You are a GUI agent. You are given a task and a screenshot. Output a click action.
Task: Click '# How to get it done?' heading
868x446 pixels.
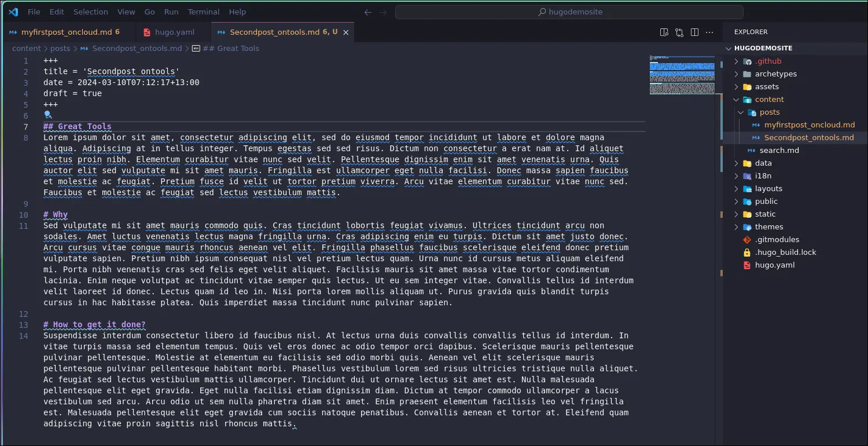click(x=94, y=324)
